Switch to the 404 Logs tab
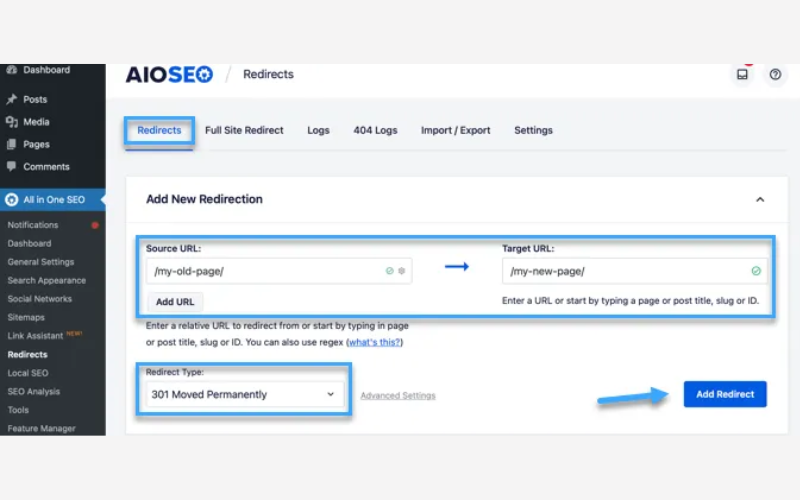 [375, 131]
